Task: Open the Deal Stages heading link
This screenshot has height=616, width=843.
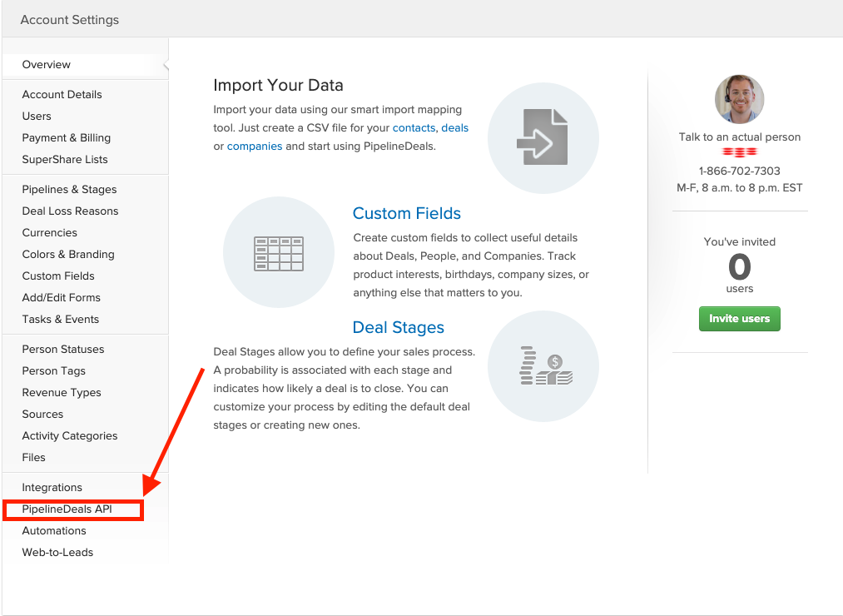Action: click(399, 328)
